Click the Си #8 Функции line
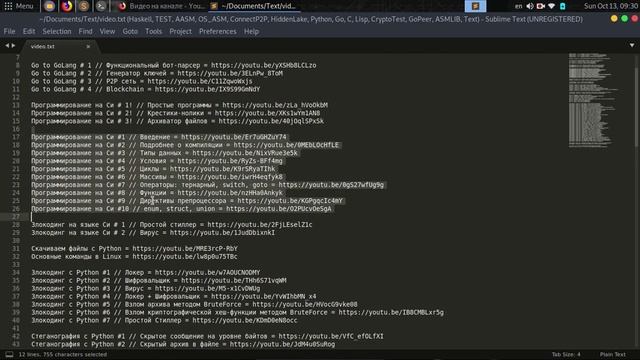The height and width of the screenshot is (360, 640). tap(157, 193)
